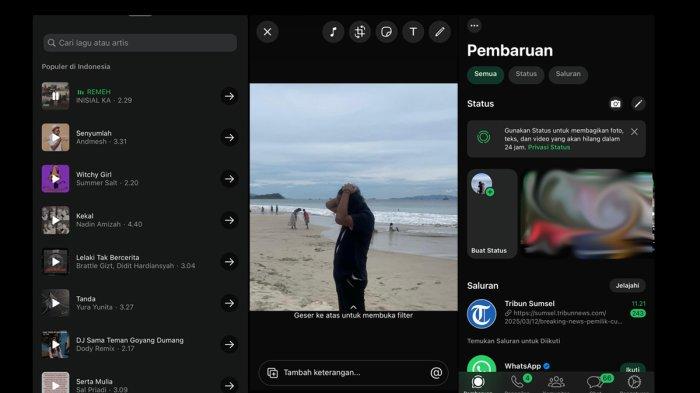Screen dimensions: 700x393
Task: Click the Cari lagu atau artis search field
Action: point(140,43)
